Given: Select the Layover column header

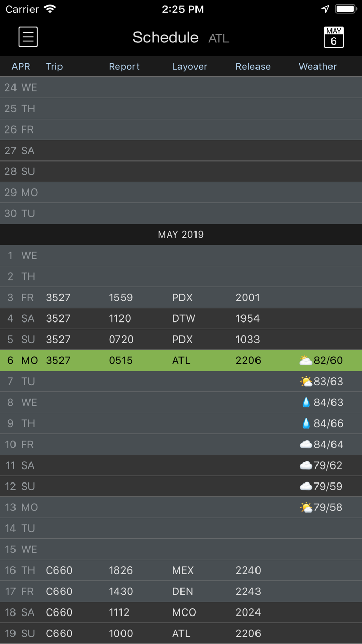Looking at the screenshot, I should click(190, 66).
